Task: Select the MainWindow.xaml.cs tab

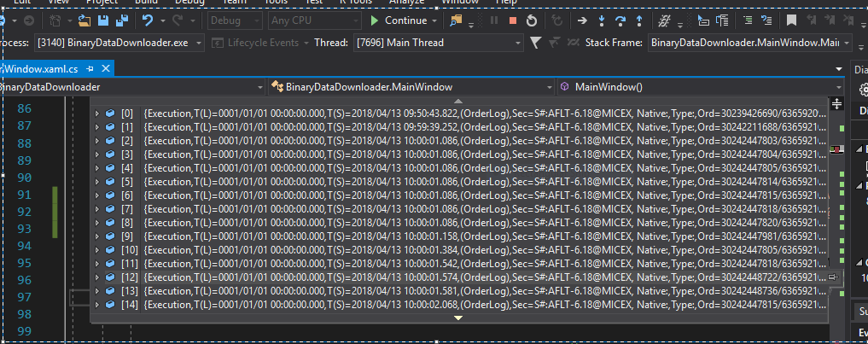Action: tap(43, 67)
